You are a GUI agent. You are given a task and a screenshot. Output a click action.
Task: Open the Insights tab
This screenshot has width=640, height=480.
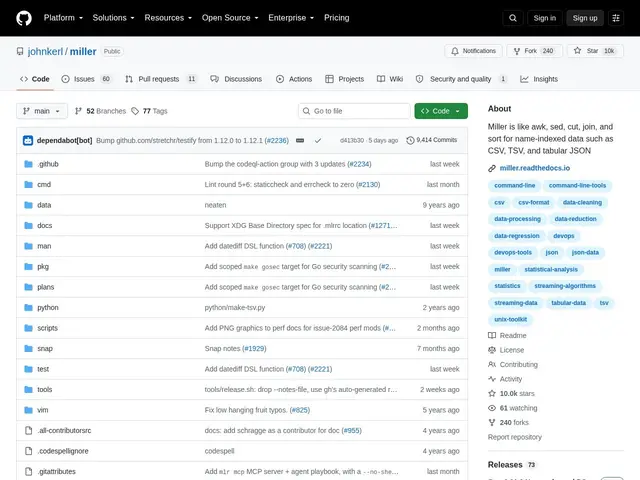[x=539, y=79]
